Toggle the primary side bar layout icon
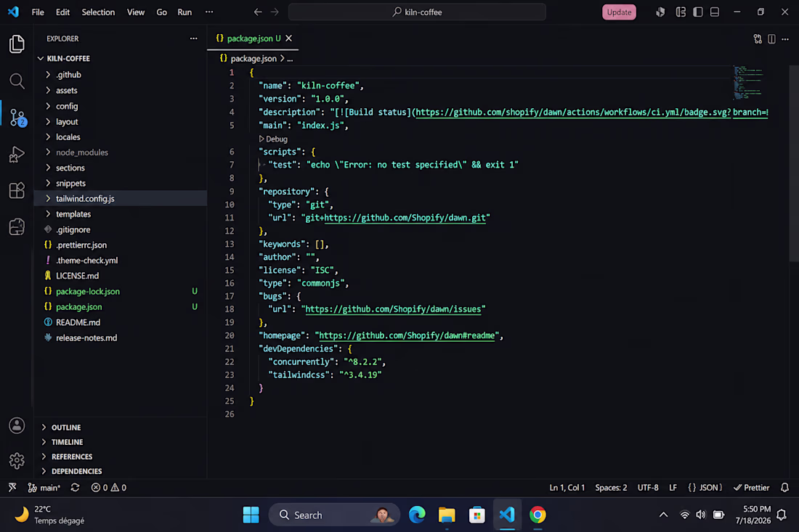799x532 pixels. click(x=697, y=12)
